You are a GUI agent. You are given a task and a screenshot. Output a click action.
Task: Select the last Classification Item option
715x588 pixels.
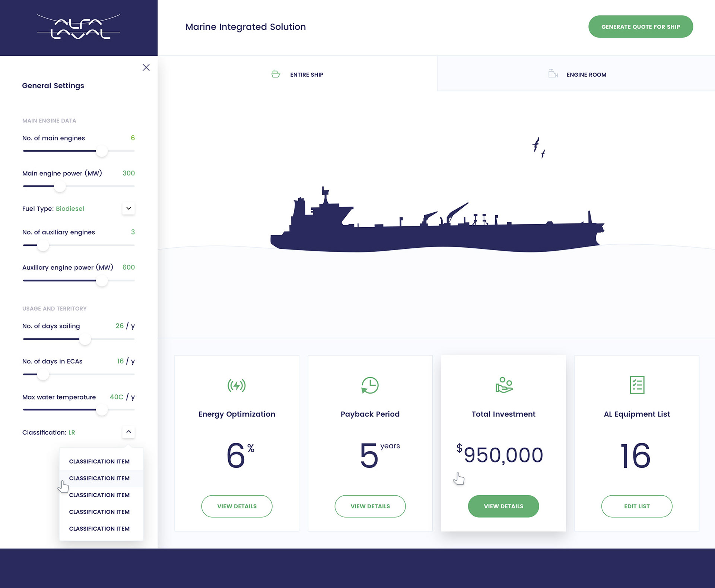[101, 528]
